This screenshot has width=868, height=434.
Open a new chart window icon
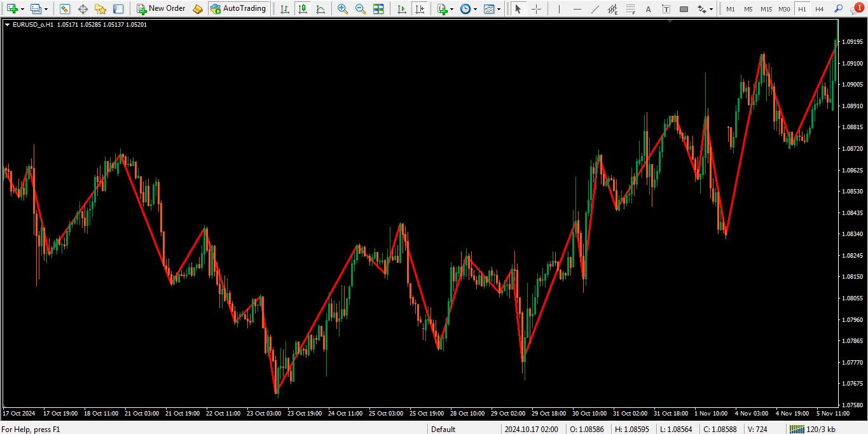11,9
